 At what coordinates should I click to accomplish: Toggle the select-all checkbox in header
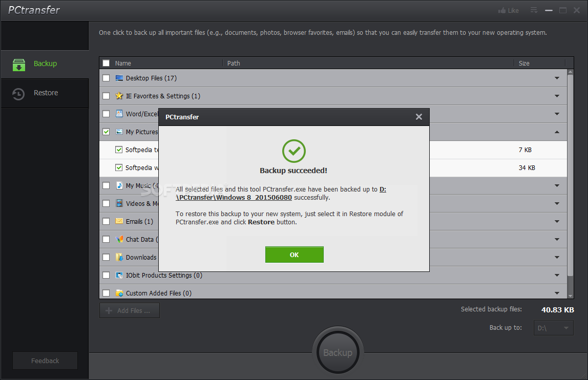click(x=106, y=63)
